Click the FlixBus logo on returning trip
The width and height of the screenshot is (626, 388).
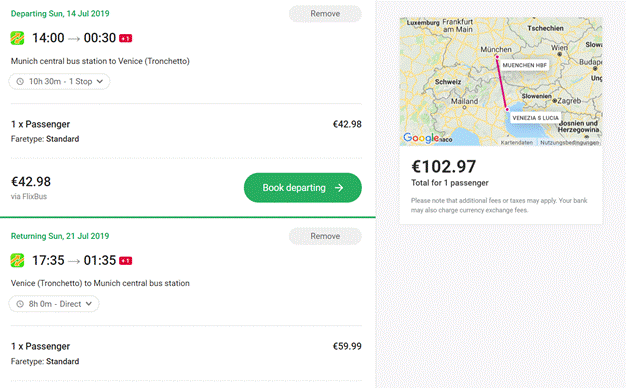[x=17, y=260]
